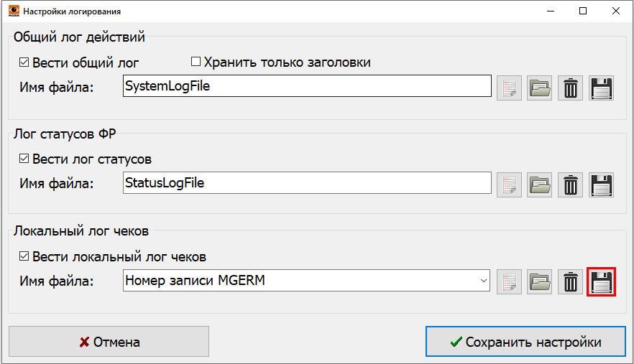Enable Хранить только заголовки checkbox
This screenshot has width=634, height=364.
click(196, 62)
